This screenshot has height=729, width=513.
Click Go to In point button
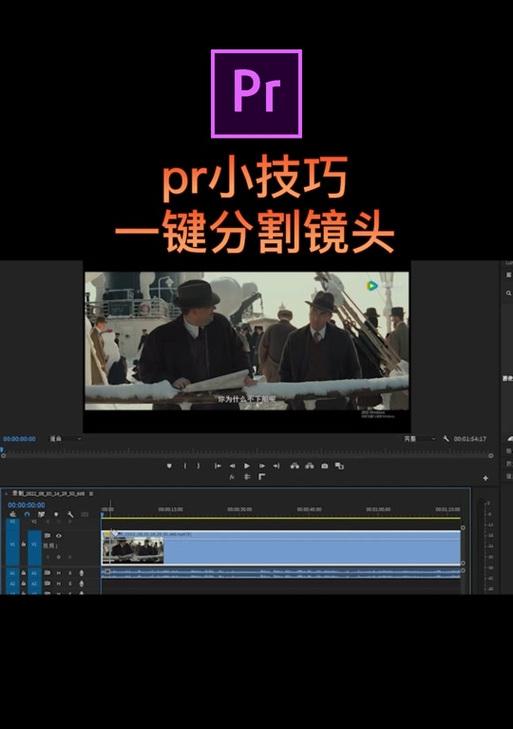tap(217, 465)
